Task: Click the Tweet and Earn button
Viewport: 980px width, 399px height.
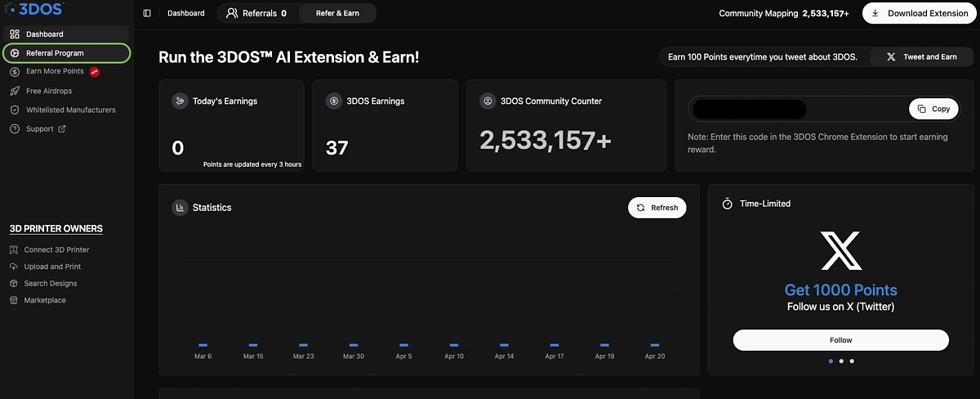Action: click(921, 57)
